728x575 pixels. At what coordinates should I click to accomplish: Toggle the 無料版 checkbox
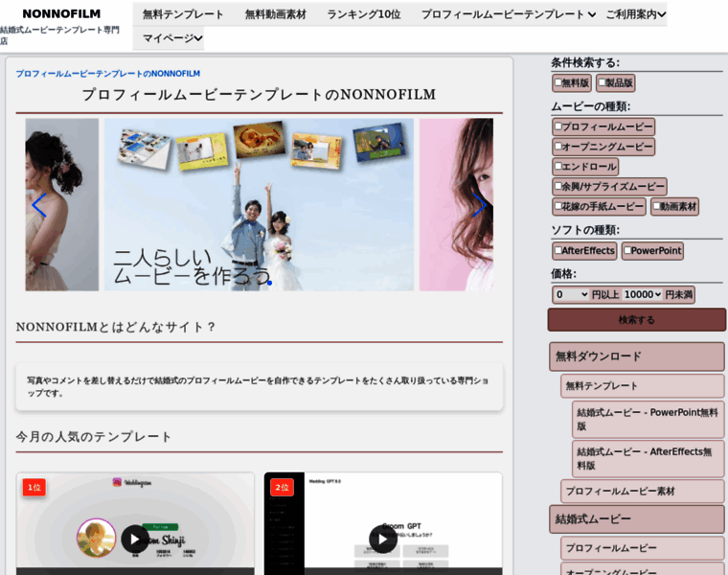coord(558,82)
